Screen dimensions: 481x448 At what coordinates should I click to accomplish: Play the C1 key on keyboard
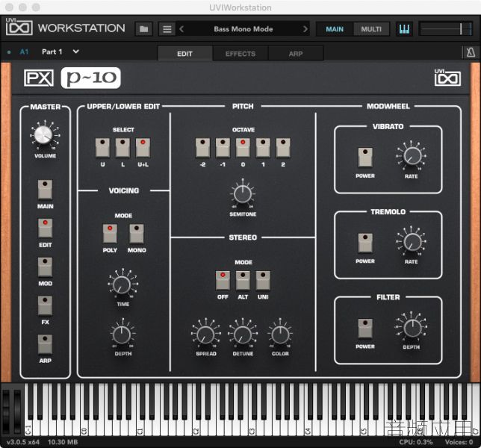140,428
